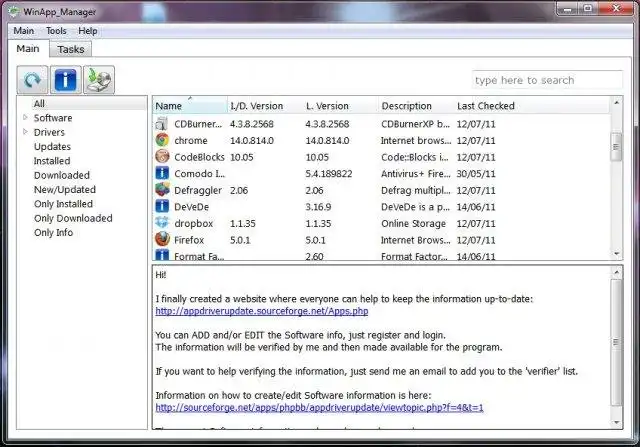The height and width of the screenshot is (447, 640).
Task: Click the 3.16.9 version cell
Action: click(318, 207)
